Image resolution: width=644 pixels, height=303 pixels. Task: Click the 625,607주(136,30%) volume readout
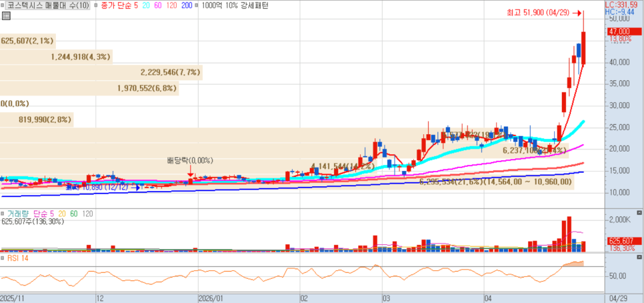coord(33,222)
